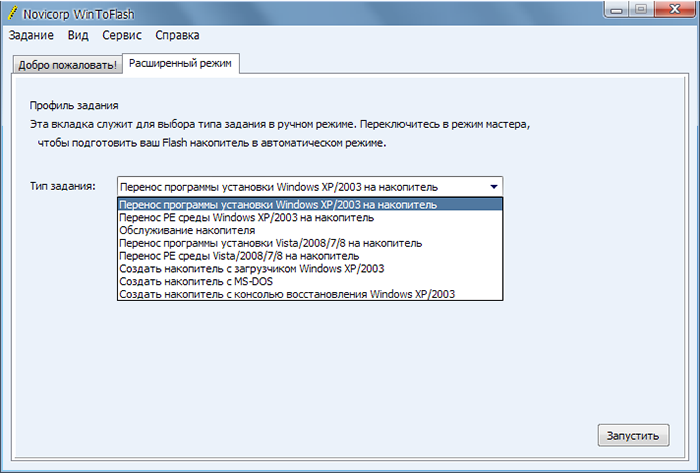The width and height of the screenshot is (700, 473).
Task: Click the WinToFlash app icon in title bar
Action: coord(12,11)
